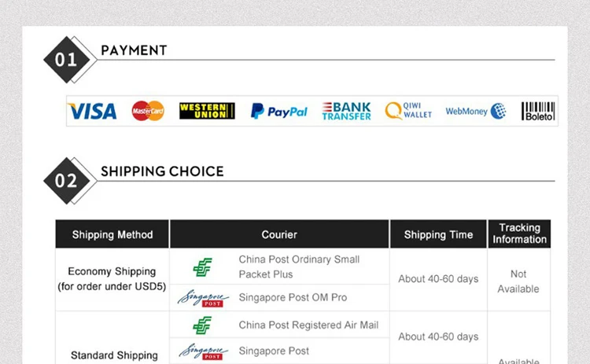Choose the Bank Transfer logo
The width and height of the screenshot is (590, 364).
[346, 111]
